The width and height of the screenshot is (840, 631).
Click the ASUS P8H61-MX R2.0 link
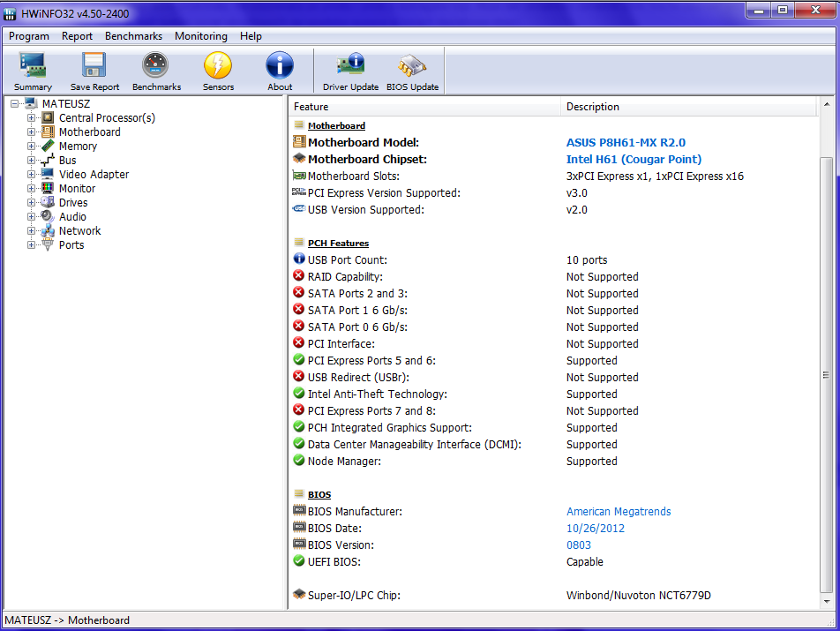(626, 142)
